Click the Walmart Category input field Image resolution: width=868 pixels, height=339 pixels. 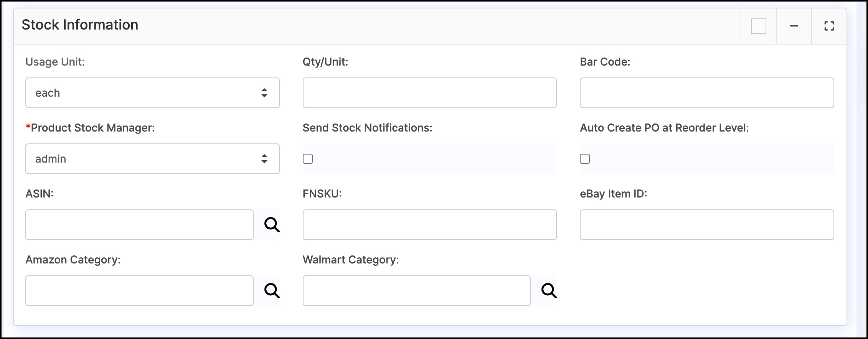(416, 291)
